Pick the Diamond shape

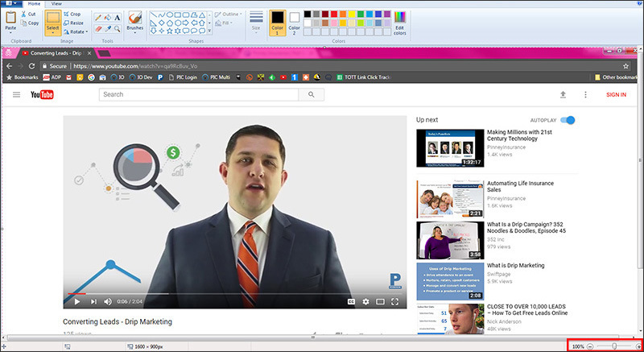(x=162, y=23)
